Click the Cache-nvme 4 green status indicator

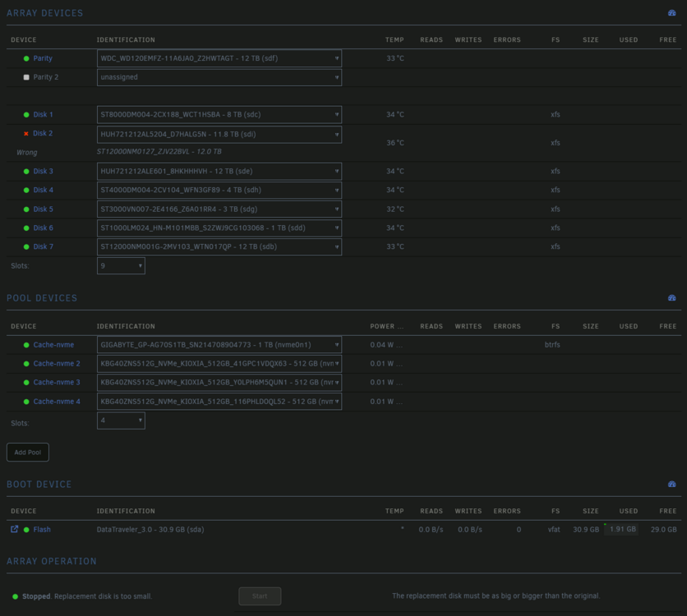(26, 402)
